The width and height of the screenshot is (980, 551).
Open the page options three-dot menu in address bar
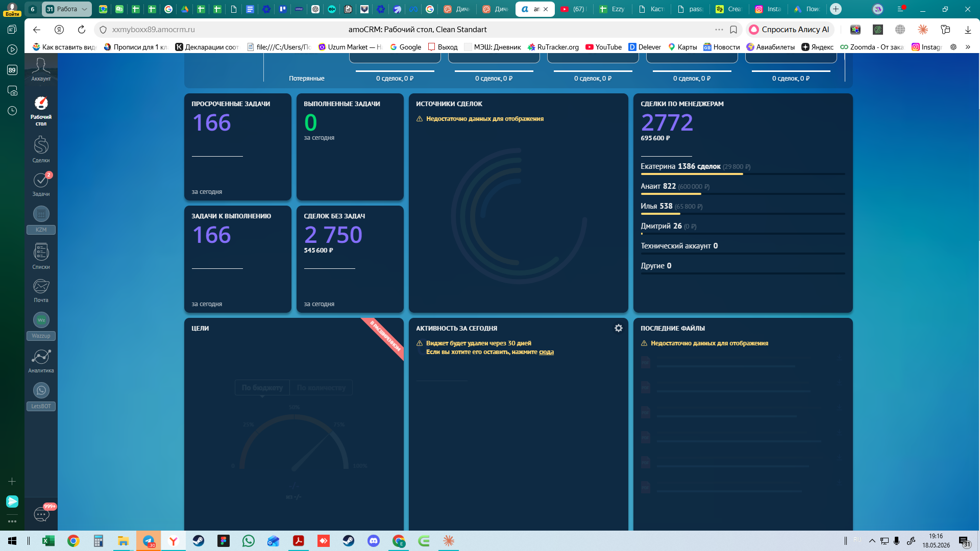point(719,30)
